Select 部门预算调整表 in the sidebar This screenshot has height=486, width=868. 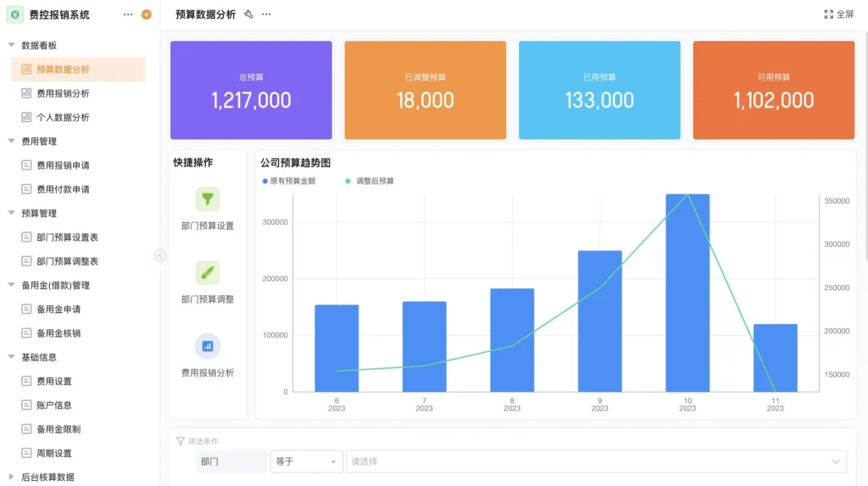point(67,261)
